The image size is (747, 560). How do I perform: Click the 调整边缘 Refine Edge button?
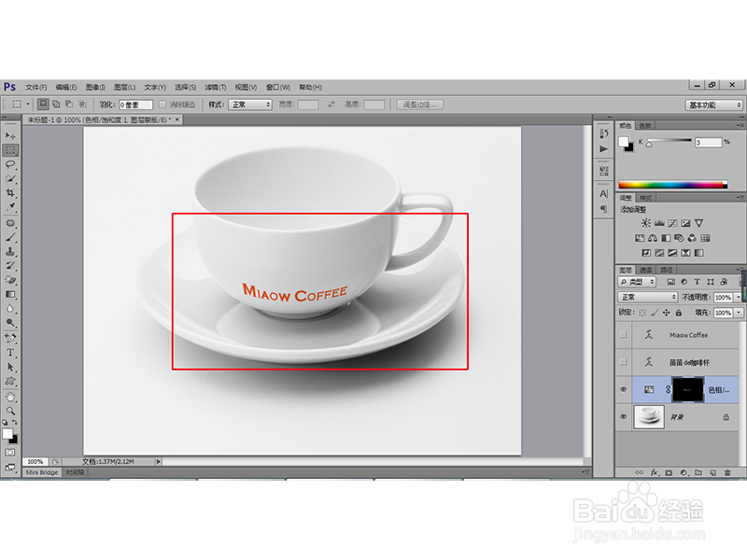(x=419, y=105)
